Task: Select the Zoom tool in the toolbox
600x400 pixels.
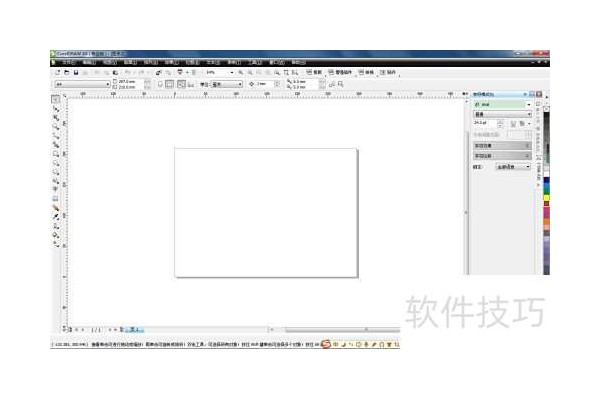Action: point(55,127)
